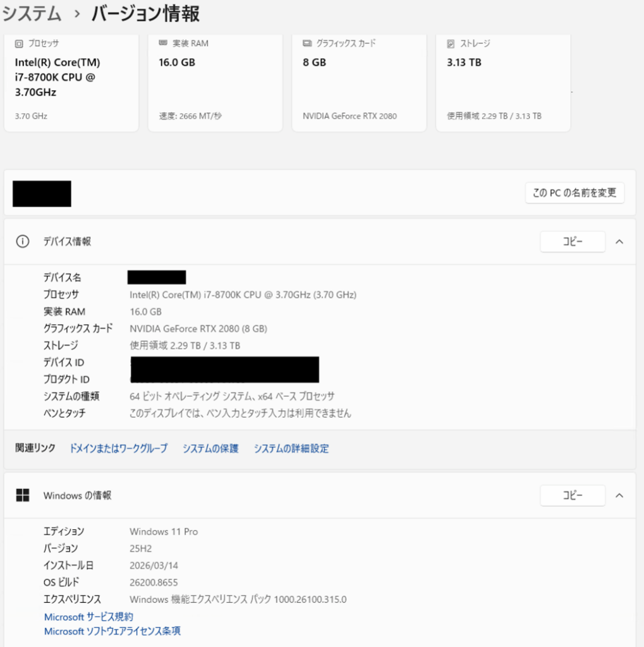The height and width of the screenshot is (647, 644).
Task: Click the install date 2026/03/14
Action: click(x=154, y=565)
